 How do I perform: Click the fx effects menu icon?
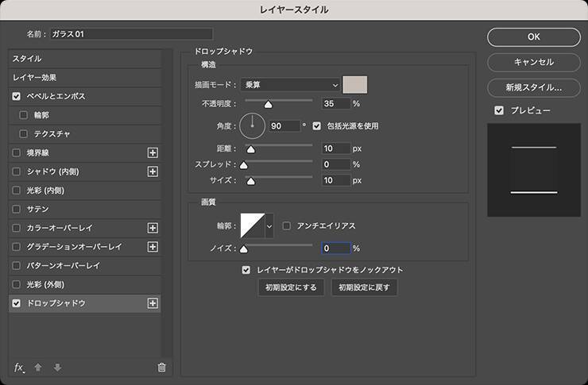[20, 368]
